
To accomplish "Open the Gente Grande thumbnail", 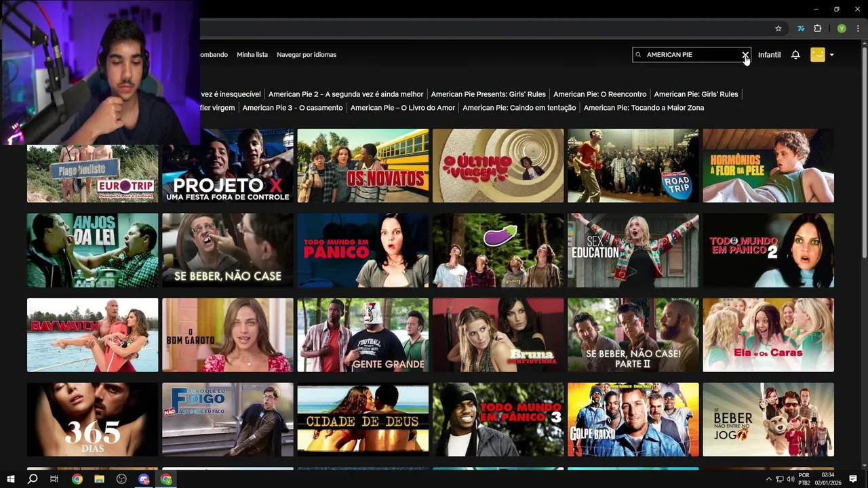I will pos(363,335).
